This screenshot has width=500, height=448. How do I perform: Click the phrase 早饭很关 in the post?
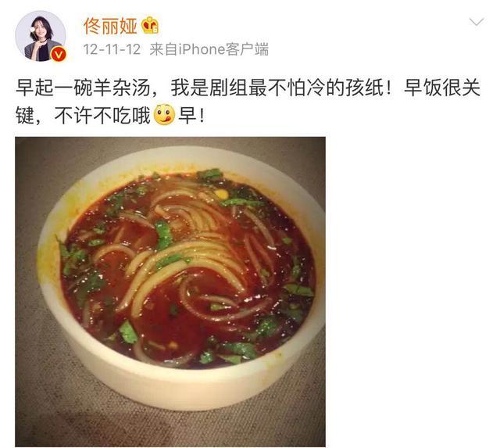(x=442, y=88)
